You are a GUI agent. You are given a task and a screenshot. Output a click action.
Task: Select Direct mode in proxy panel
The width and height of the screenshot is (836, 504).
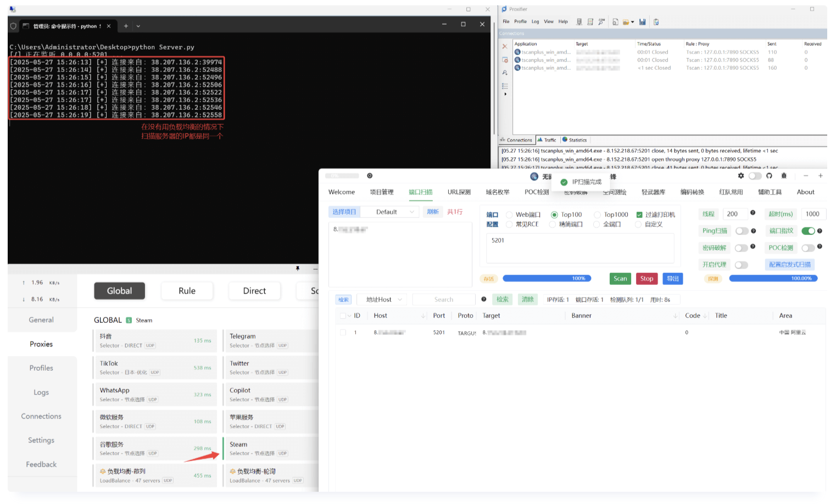pyautogui.click(x=254, y=291)
